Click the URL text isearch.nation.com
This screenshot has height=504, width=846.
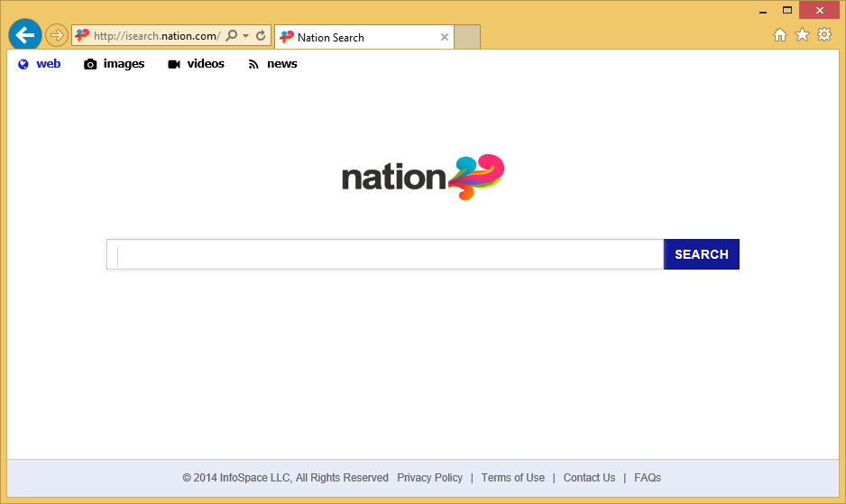click(156, 36)
